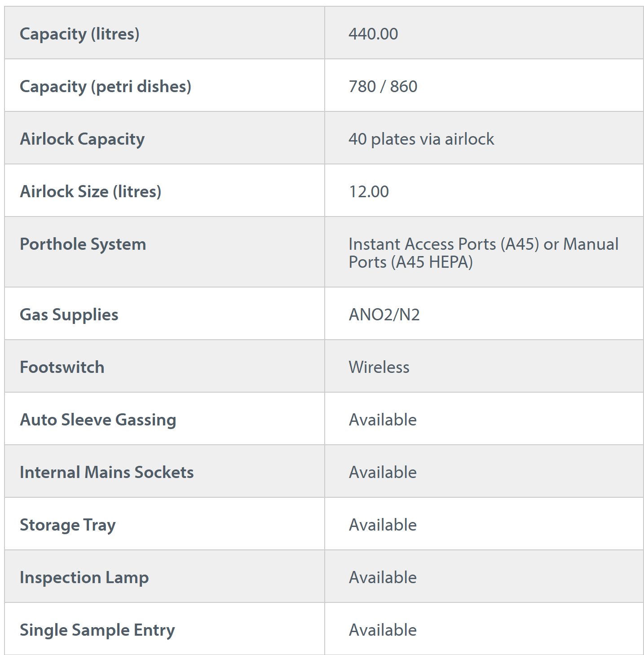The height and width of the screenshot is (655, 644).
Task: Click the "Inspection Lamp" label
Action: (84, 577)
